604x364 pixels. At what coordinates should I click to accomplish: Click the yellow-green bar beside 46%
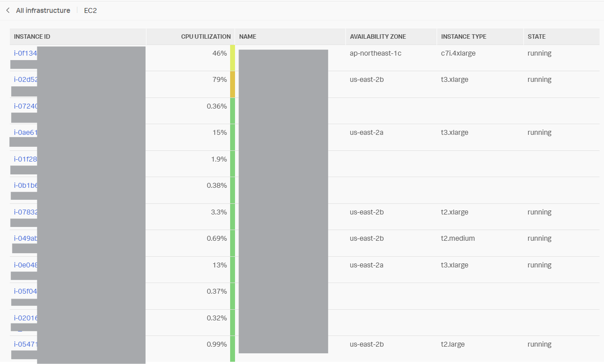(x=232, y=58)
